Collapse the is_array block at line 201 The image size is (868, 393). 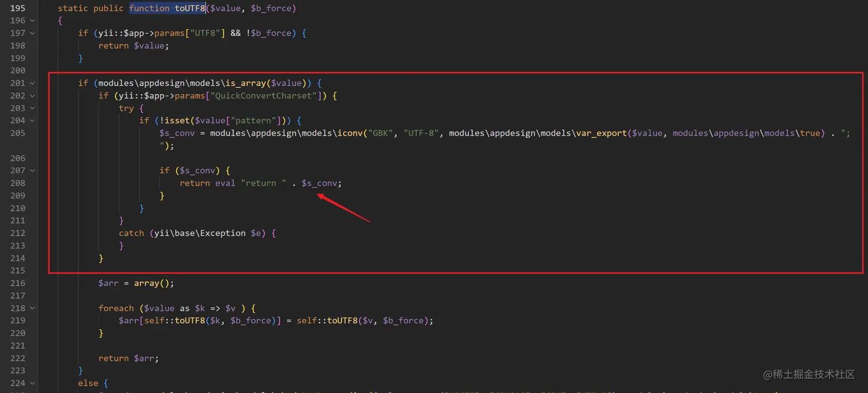click(x=32, y=83)
